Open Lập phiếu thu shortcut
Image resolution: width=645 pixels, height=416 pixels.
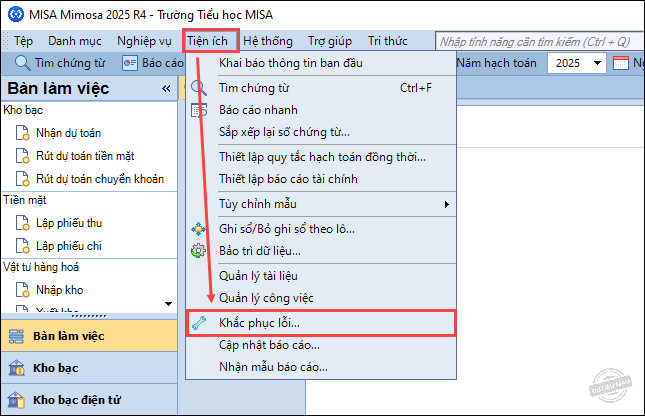tap(69, 223)
